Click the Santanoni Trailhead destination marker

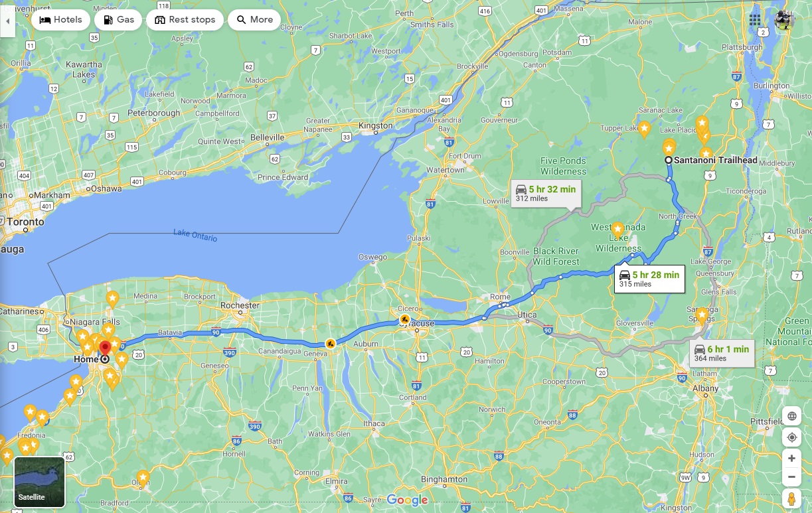coord(669,160)
